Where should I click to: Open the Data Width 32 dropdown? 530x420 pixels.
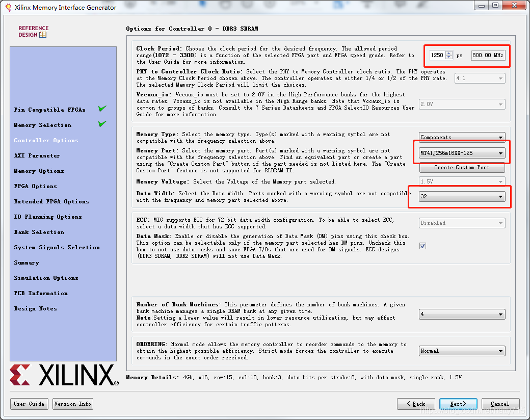(x=462, y=196)
